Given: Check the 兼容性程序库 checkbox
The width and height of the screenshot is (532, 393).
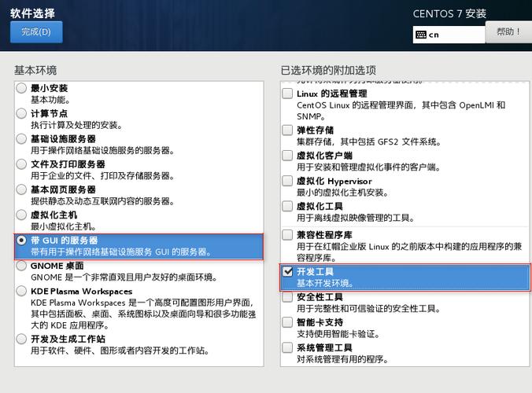Looking at the screenshot, I should coord(287,235).
